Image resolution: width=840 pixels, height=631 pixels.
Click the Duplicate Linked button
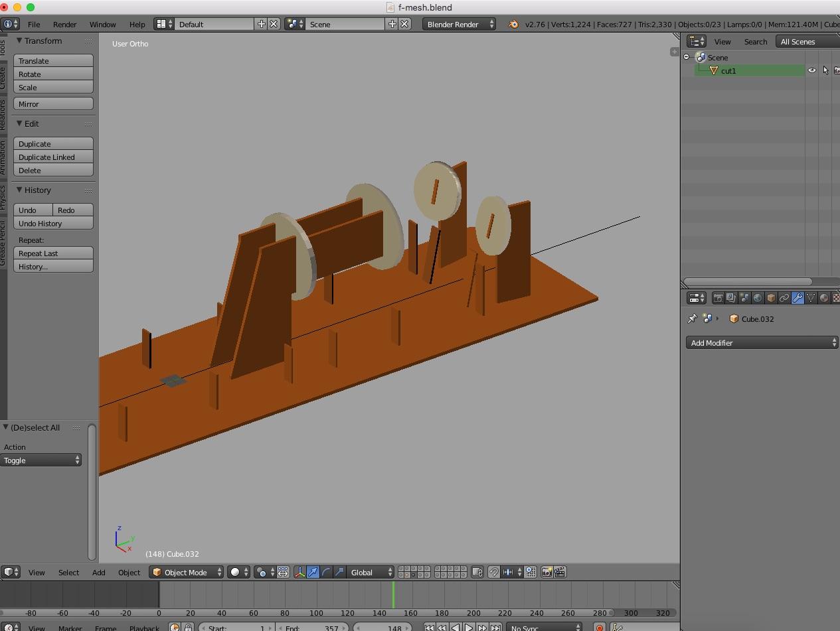pos(53,157)
